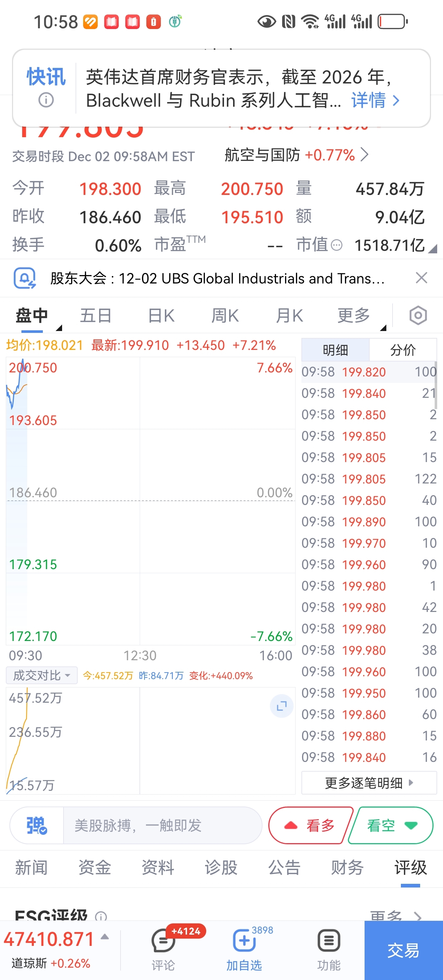Tap the shareholder meeting calendar icon

tap(25, 278)
